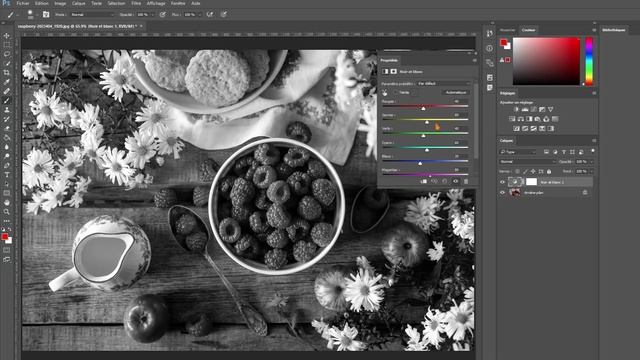The image size is (640, 360).
Task: Open the Flux dropdown arrow
Action: point(200,14)
